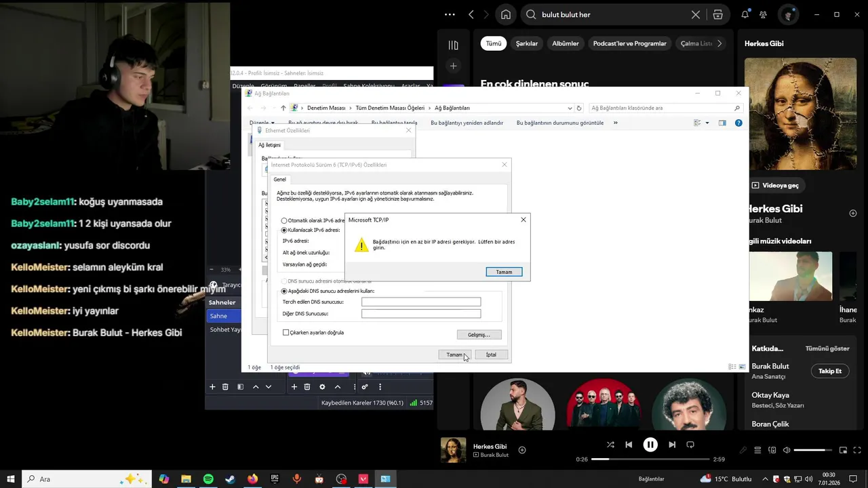868x488 pixels.
Task: Add Herkes Gibi to Liked Songs
Action: click(522, 450)
